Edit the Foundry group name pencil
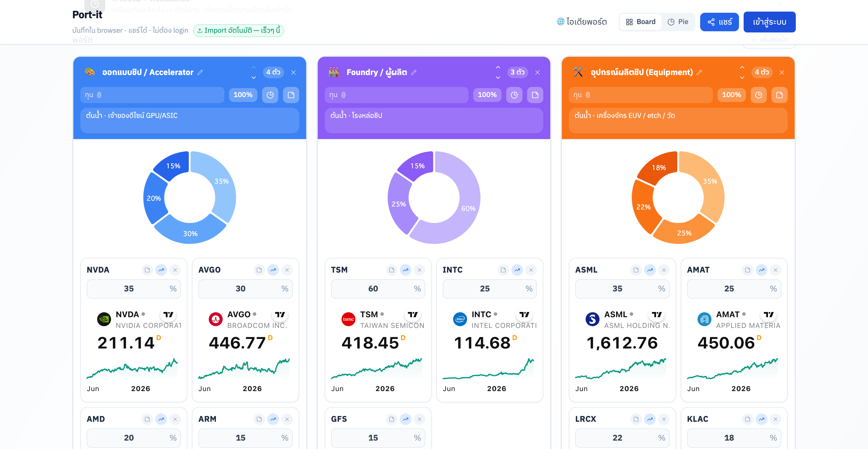The height and width of the screenshot is (449, 868). coord(414,72)
